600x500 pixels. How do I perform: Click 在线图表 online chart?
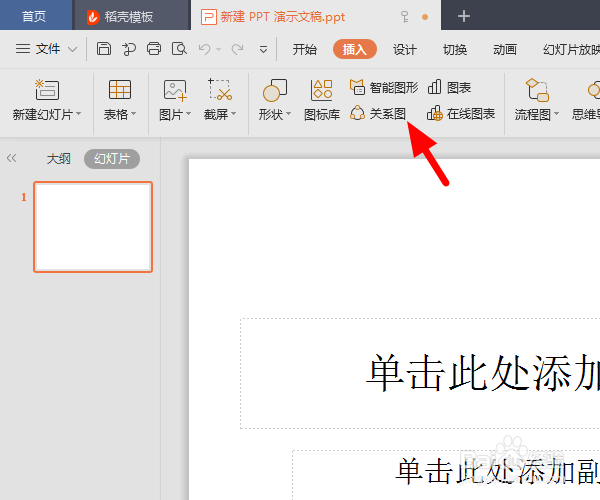click(461, 114)
